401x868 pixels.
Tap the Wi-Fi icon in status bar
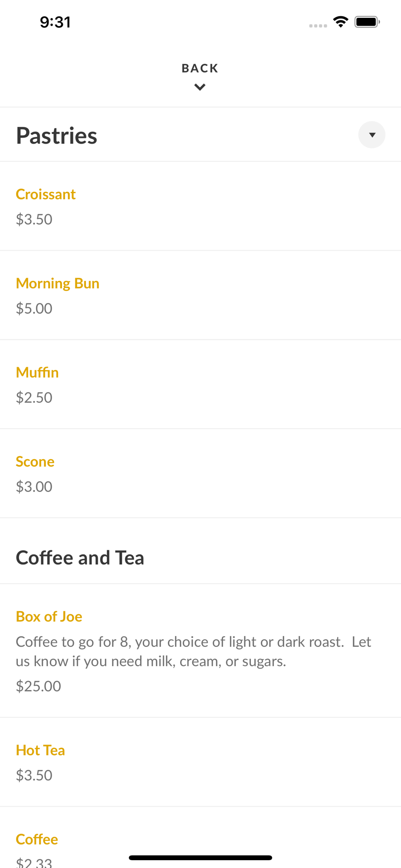(x=341, y=22)
